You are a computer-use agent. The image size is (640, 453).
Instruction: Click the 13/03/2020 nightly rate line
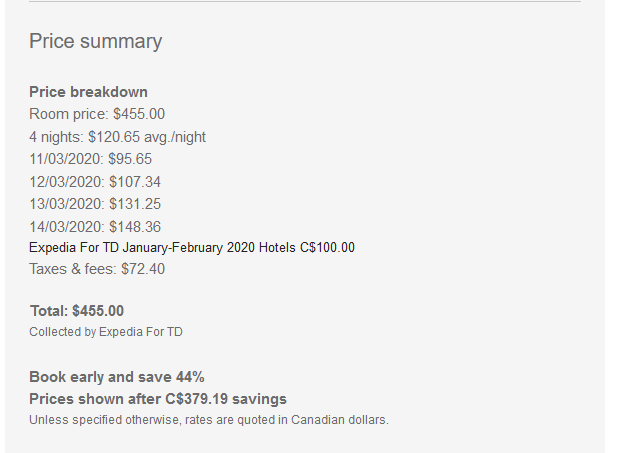(x=94, y=204)
